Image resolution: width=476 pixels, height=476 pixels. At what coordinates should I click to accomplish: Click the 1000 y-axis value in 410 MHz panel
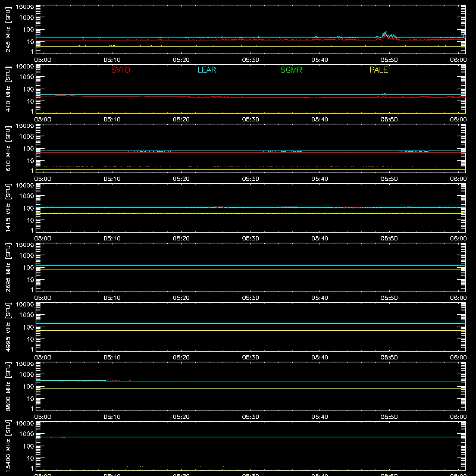point(27,77)
